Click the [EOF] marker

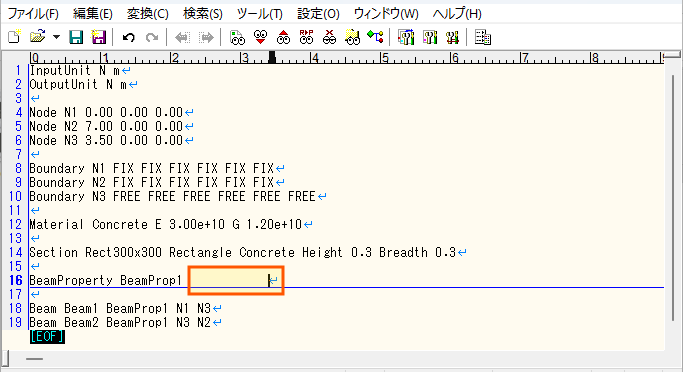click(47, 337)
